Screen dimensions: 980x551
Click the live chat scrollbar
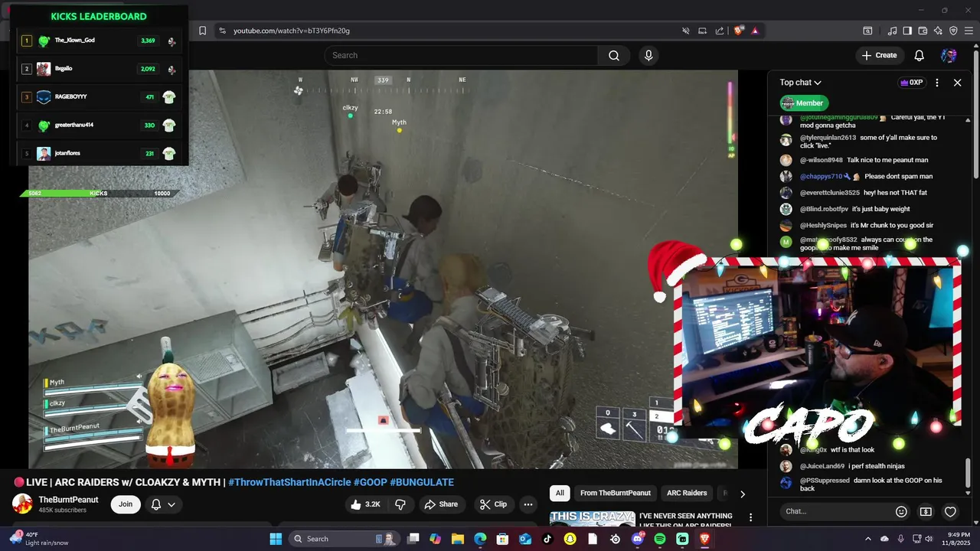point(968,474)
